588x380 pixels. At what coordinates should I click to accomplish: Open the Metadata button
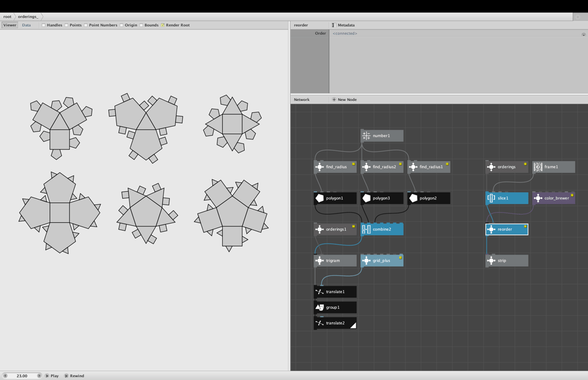click(x=343, y=25)
